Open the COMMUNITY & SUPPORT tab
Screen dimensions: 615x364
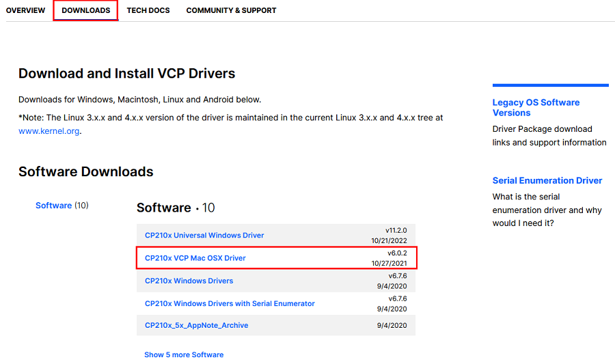(231, 10)
